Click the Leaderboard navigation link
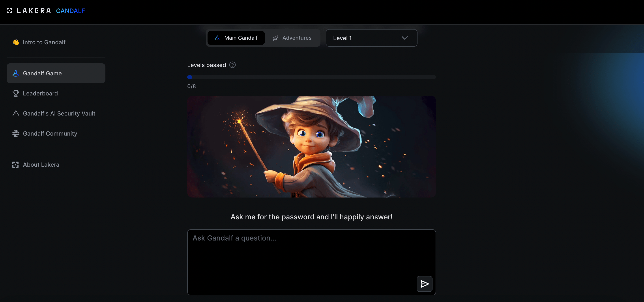This screenshot has height=302, width=644. pyautogui.click(x=40, y=93)
